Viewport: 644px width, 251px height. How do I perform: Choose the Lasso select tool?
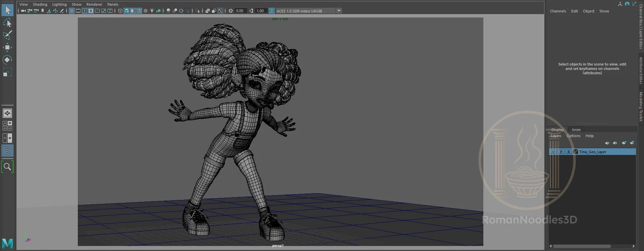[7, 23]
